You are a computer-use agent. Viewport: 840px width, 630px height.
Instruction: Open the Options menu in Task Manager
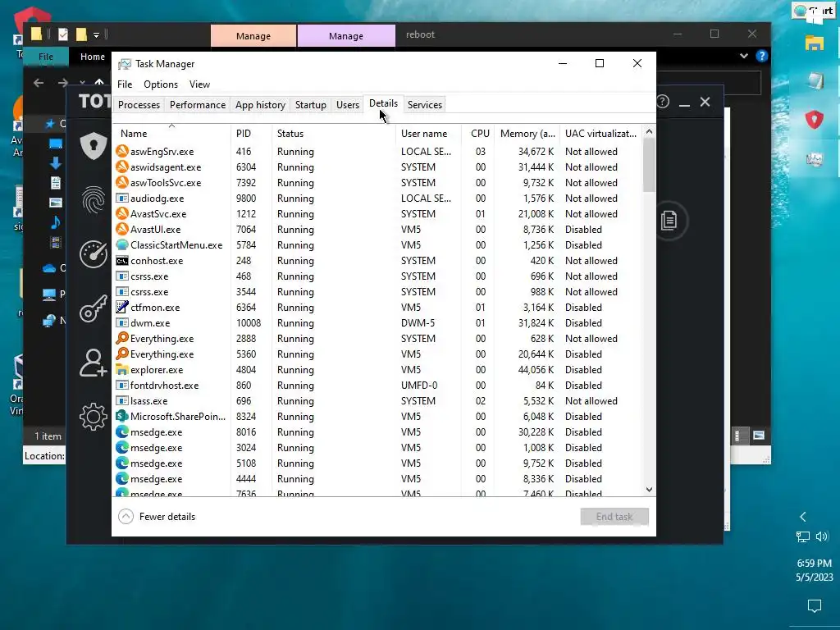coord(161,84)
